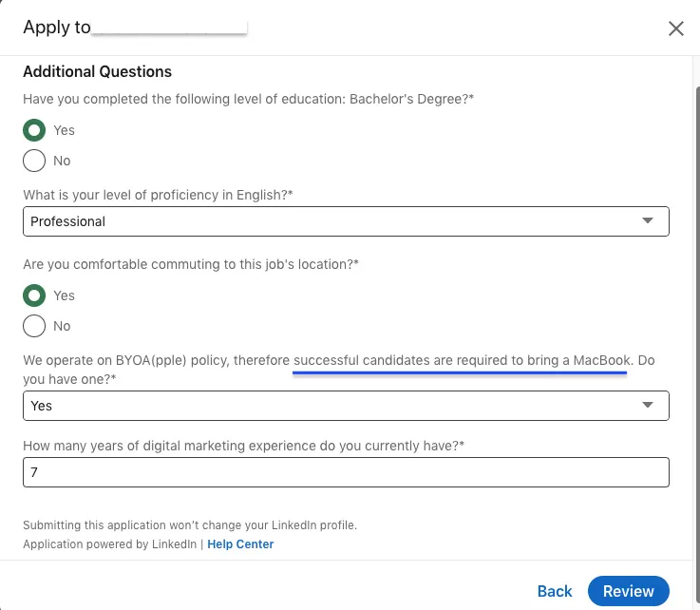Select Yes for Bachelor's Degree question
This screenshot has width=700, height=610.
point(34,130)
